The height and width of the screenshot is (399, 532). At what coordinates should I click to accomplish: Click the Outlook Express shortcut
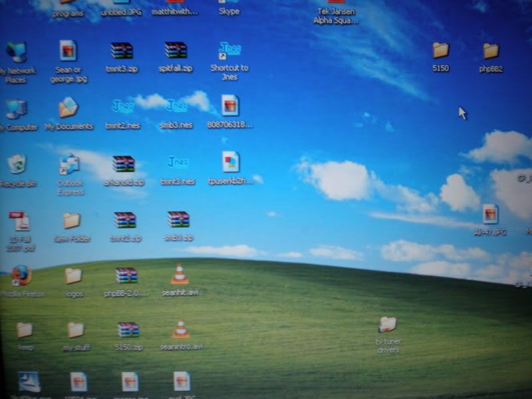70,164
